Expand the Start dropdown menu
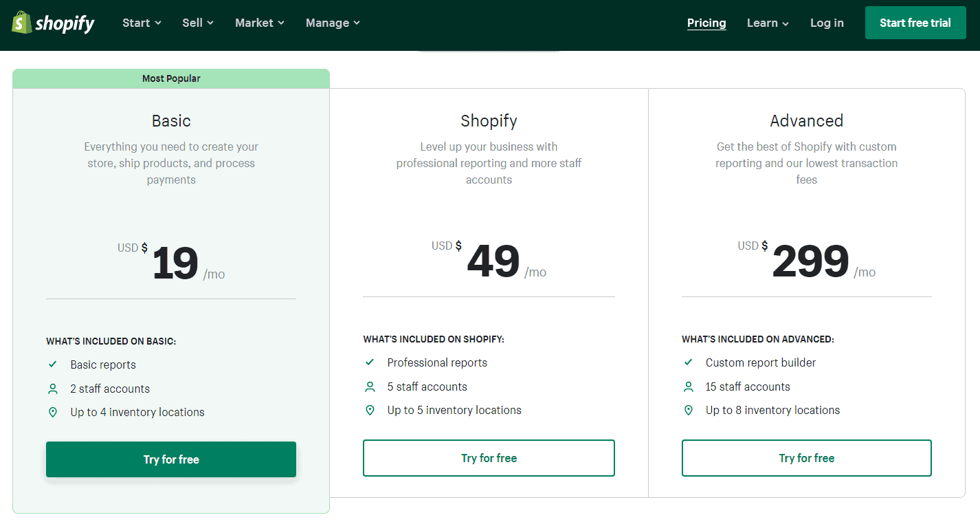 [142, 23]
